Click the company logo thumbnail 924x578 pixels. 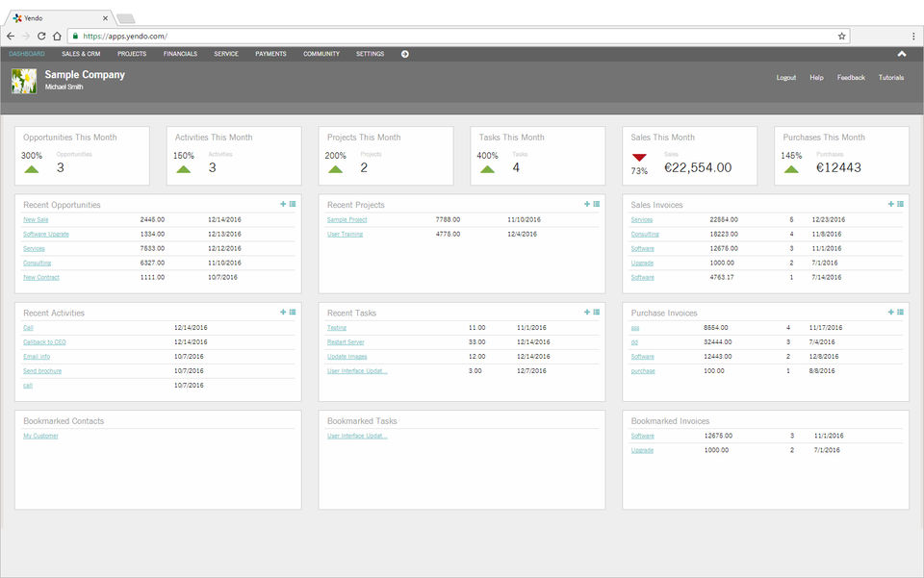tap(24, 81)
